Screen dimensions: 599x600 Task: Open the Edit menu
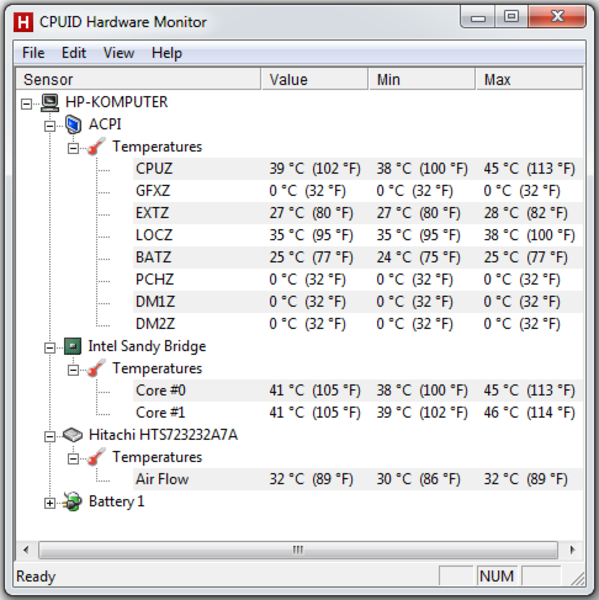[74, 53]
